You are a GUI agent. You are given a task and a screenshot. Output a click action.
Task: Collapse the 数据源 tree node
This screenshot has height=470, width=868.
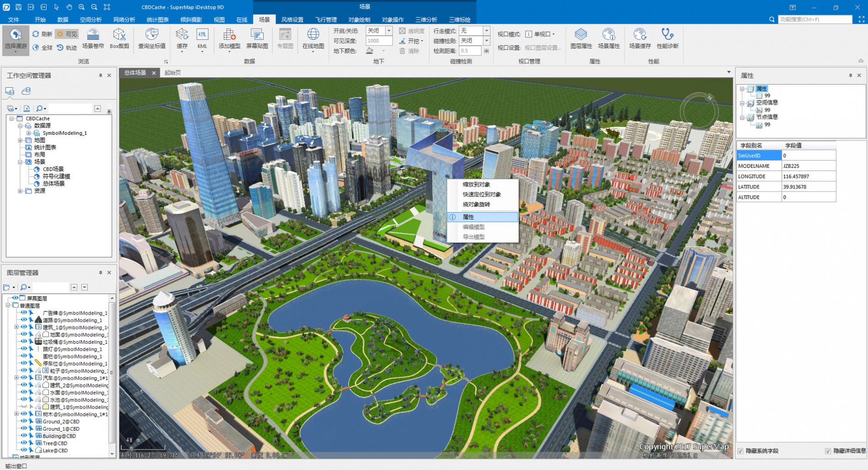20,126
